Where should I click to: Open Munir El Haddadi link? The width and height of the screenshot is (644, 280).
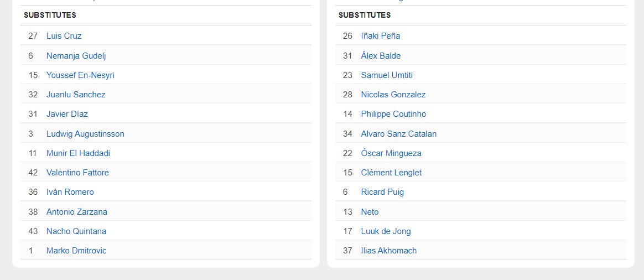point(78,153)
